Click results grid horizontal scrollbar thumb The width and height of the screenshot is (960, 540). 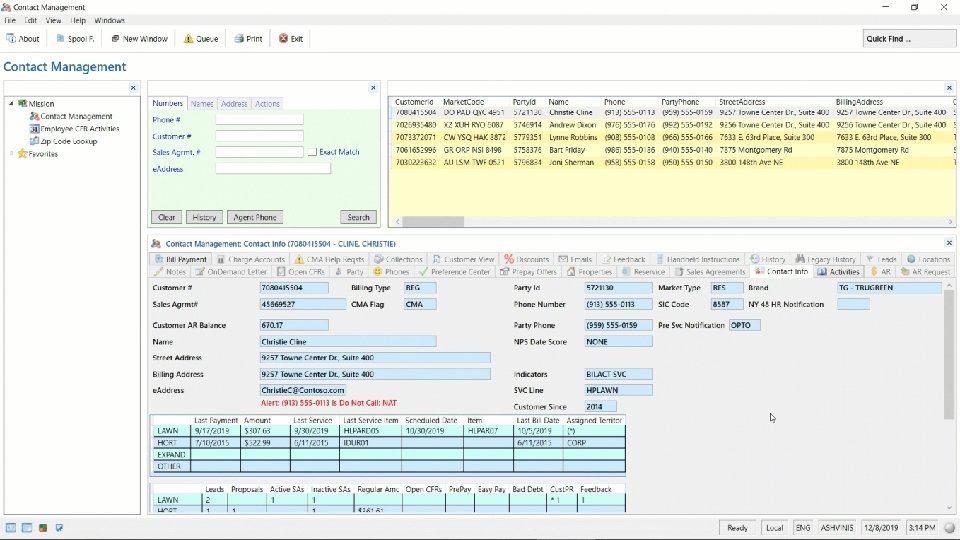pyautogui.click(x=433, y=222)
